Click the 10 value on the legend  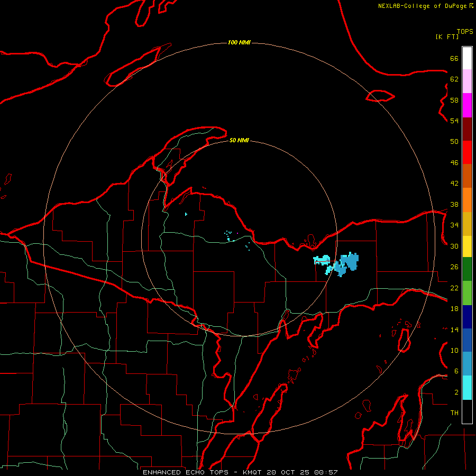[454, 350]
